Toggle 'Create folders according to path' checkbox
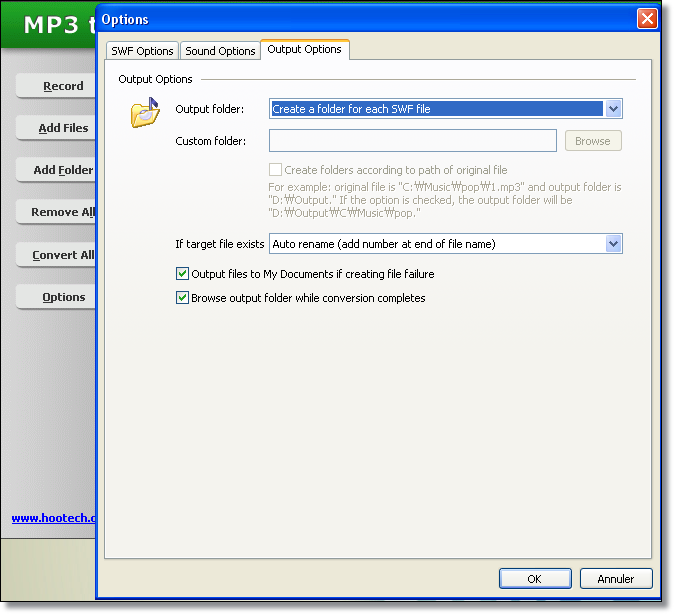The image size is (674, 614). 276,170
